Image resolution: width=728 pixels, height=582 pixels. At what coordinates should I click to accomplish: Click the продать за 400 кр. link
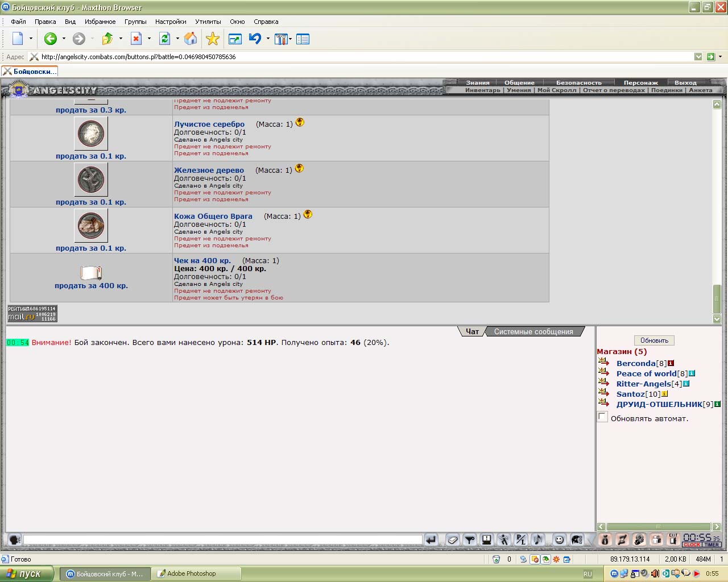(91, 285)
